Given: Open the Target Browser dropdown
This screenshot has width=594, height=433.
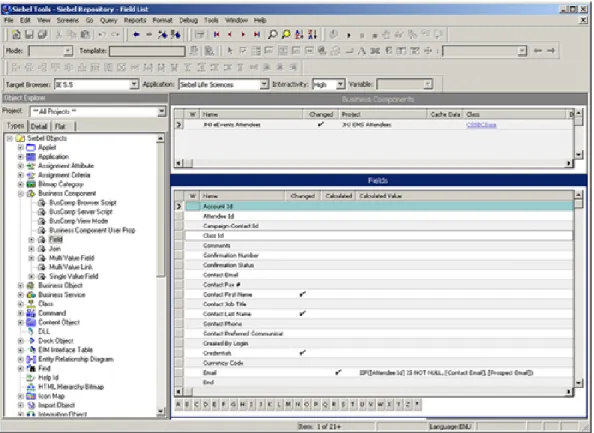Looking at the screenshot, I should tap(134, 84).
